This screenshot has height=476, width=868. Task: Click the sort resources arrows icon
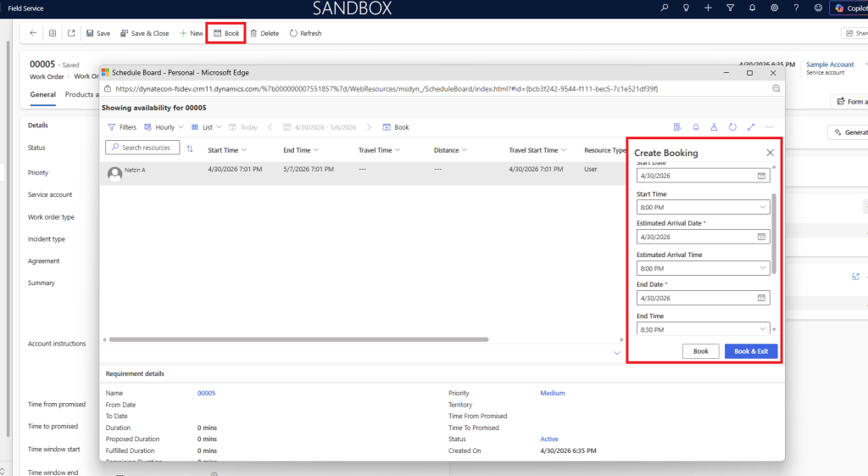click(x=190, y=148)
